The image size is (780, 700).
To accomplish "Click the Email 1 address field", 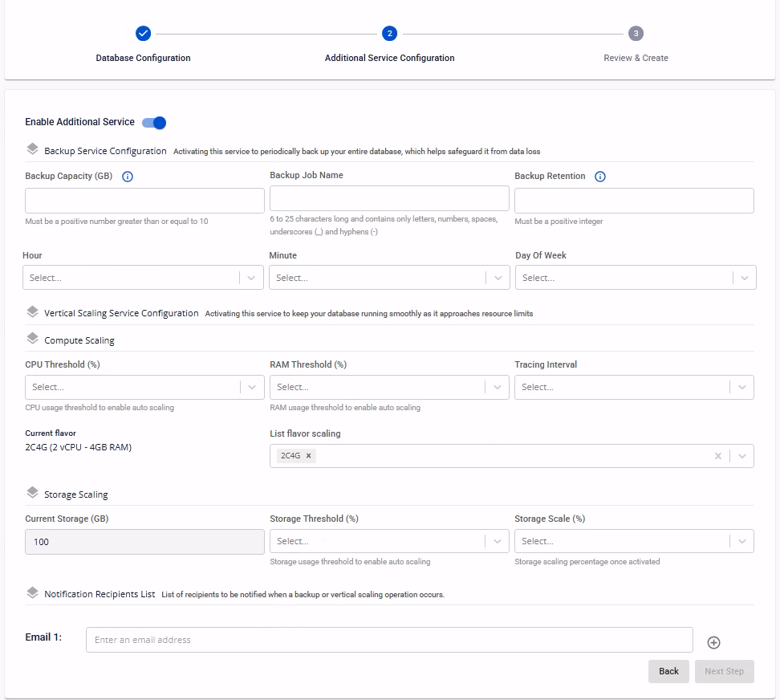I will (389, 640).
